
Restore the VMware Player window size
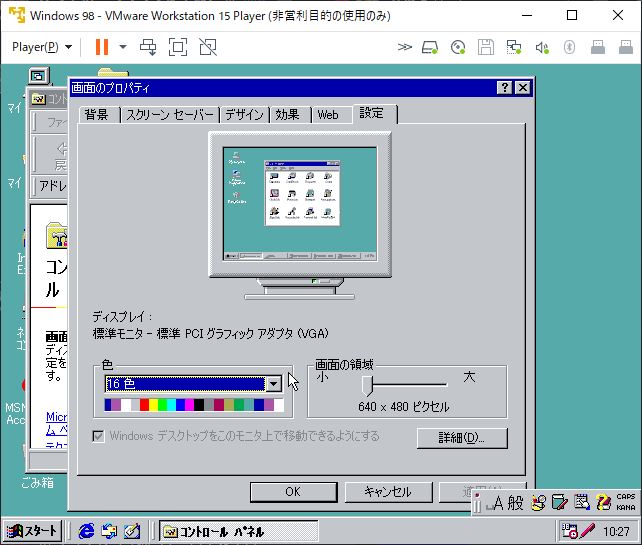tap(572, 16)
